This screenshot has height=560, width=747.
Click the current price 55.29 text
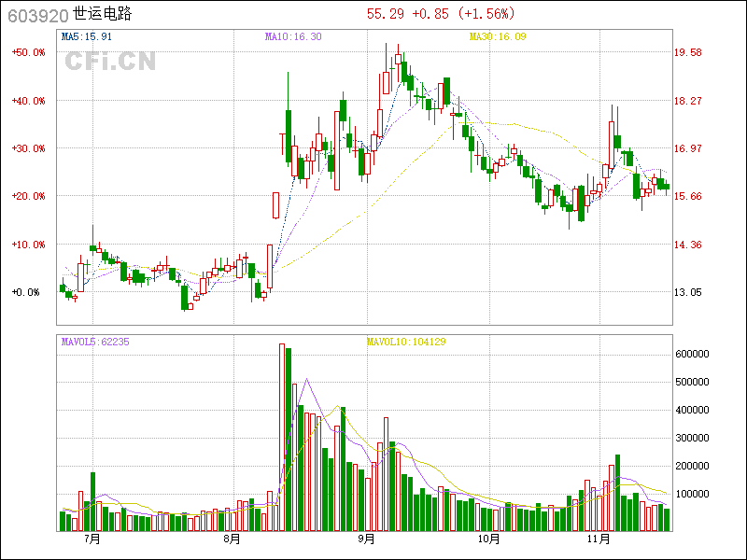coord(385,14)
